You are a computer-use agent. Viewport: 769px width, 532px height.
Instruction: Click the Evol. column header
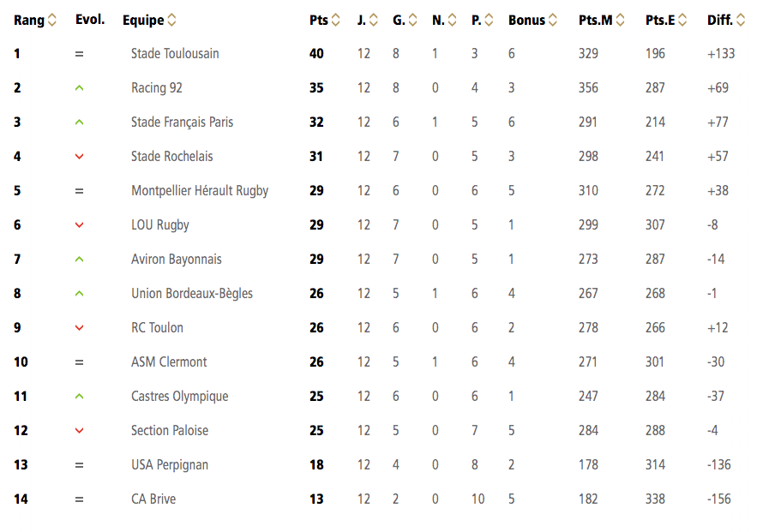pos(90,20)
